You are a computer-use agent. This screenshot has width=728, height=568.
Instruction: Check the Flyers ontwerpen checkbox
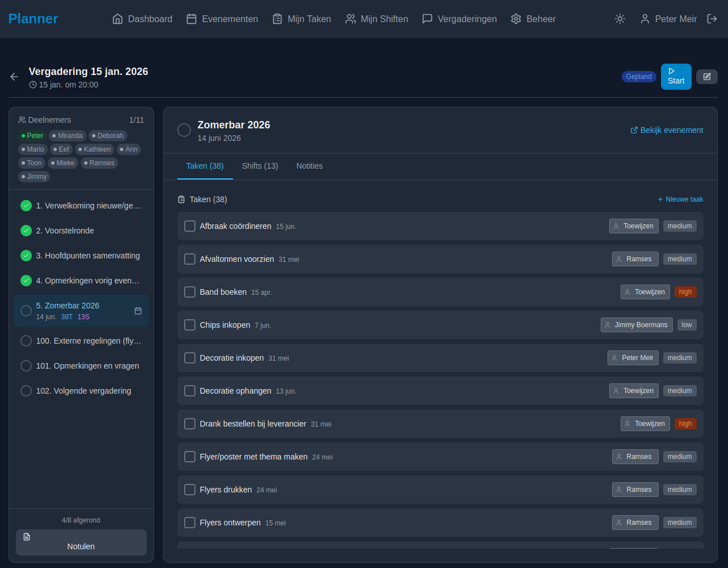point(190,523)
